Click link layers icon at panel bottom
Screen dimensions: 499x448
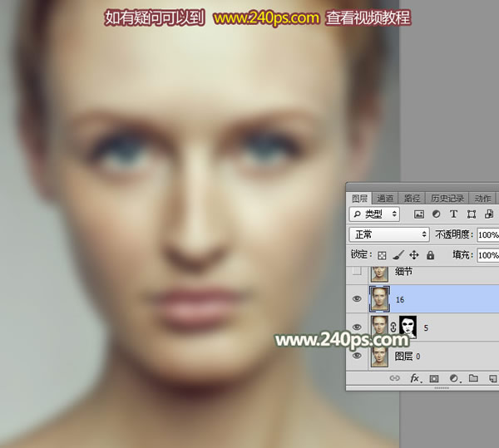tap(394, 378)
